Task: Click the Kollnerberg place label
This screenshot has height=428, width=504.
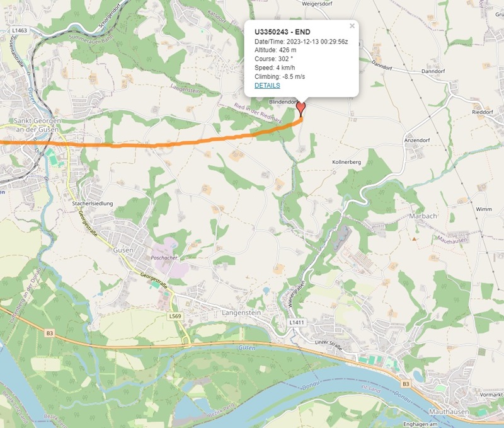Action: coord(346,162)
